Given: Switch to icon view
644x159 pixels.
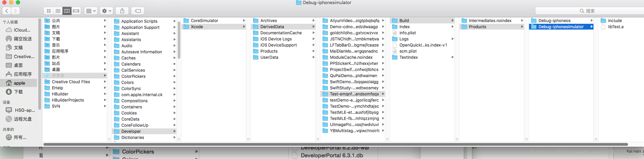Looking at the screenshot, I should (48, 11).
